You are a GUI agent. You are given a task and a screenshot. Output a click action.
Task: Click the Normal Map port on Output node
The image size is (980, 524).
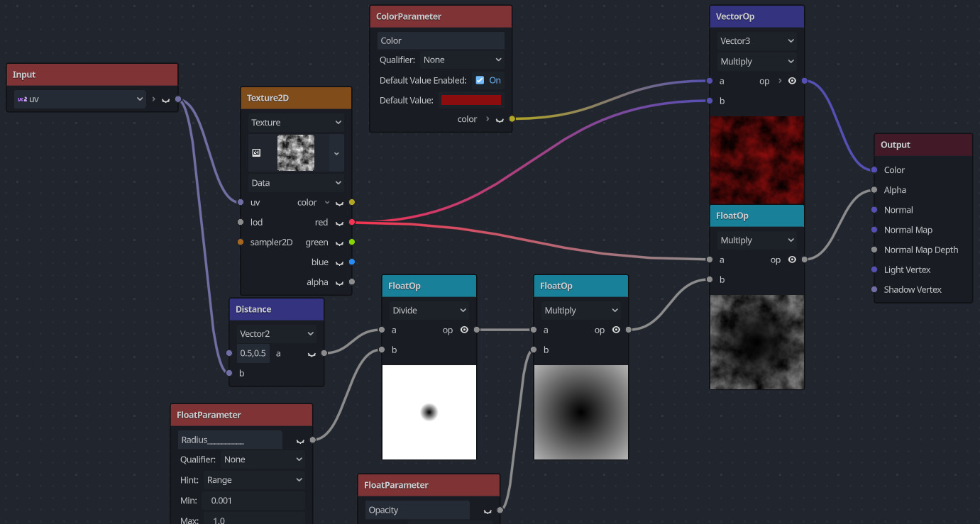point(874,230)
